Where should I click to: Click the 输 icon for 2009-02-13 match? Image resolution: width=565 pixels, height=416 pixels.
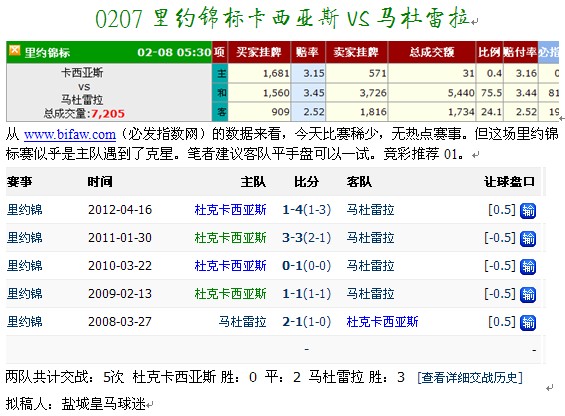point(528,295)
